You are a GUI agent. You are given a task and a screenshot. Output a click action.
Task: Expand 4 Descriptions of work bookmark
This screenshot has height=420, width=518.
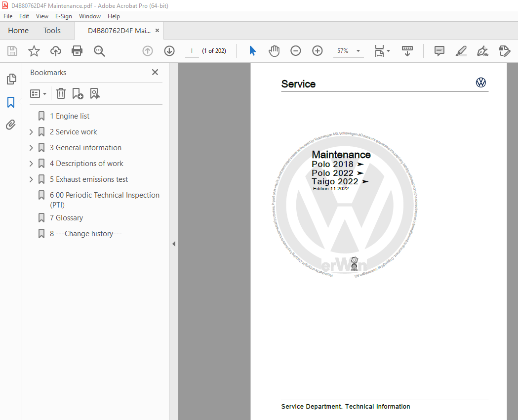31,164
